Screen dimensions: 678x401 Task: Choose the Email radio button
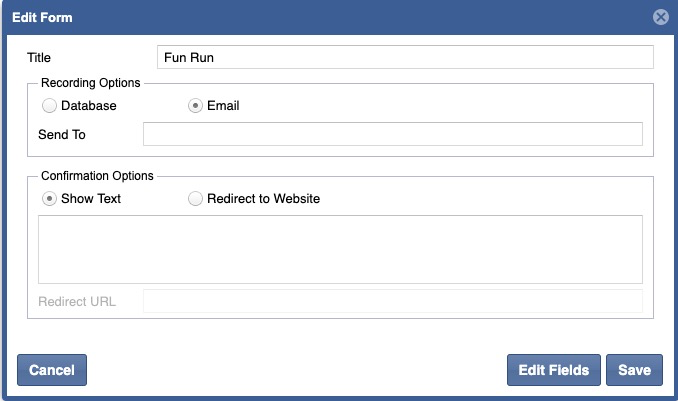tap(196, 106)
